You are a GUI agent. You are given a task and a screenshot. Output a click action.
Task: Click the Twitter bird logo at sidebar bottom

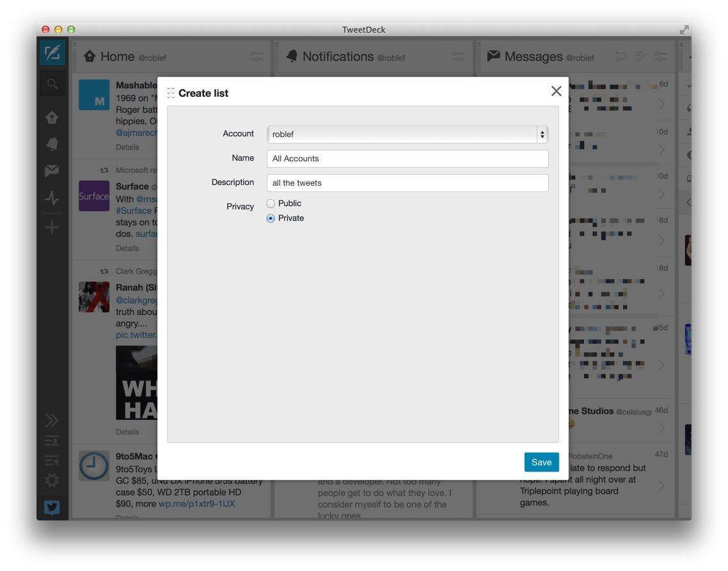(x=52, y=507)
